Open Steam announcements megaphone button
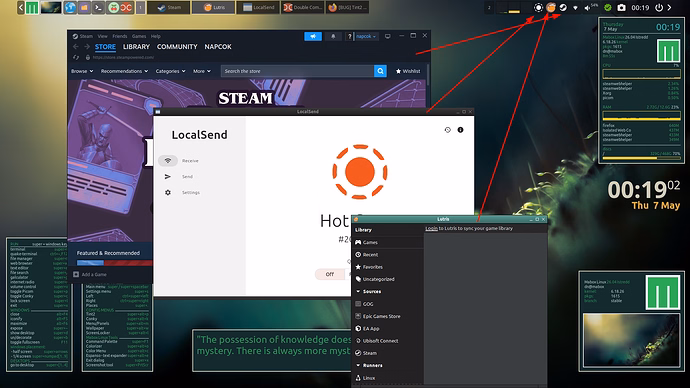The image size is (690, 388). coord(313,37)
